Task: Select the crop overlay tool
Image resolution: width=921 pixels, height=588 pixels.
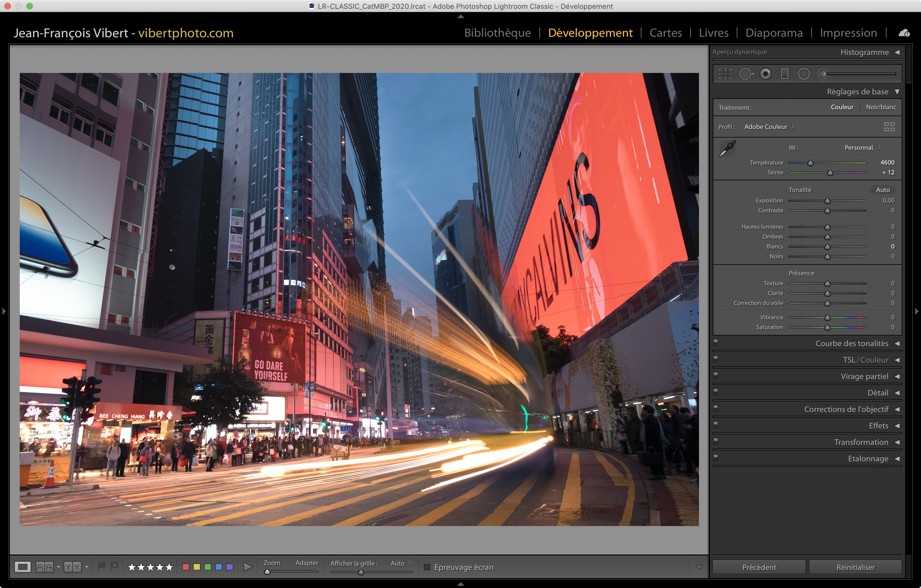Action: coord(725,74)
